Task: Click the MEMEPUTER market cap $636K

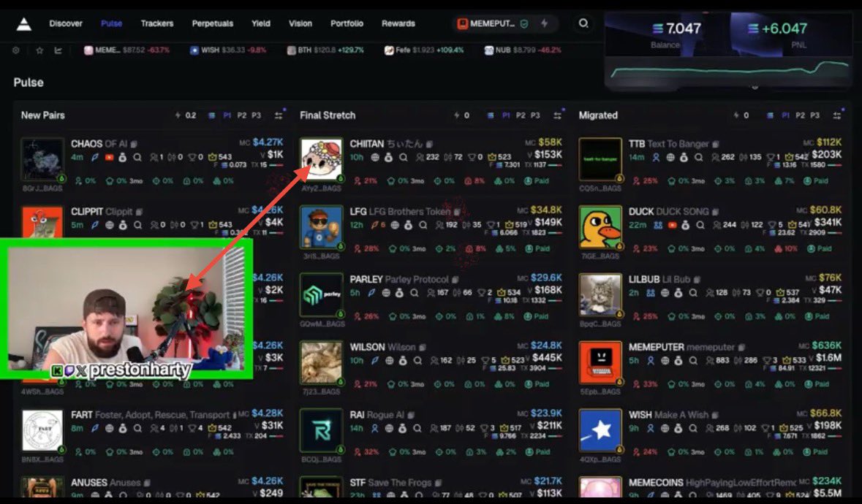Action: point(826,345)
